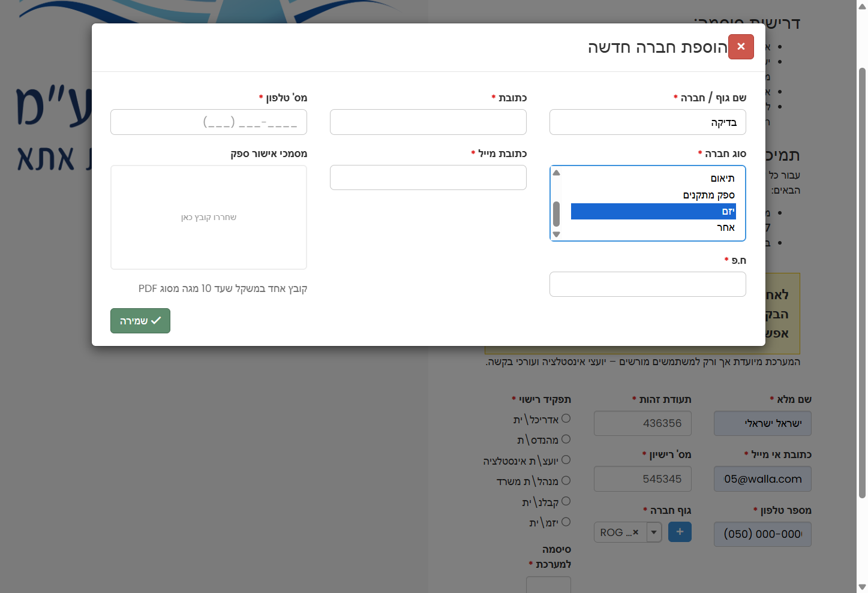Click the שם גוף / חברה field
Screen dimensions: 868x593
click(648, 122)
